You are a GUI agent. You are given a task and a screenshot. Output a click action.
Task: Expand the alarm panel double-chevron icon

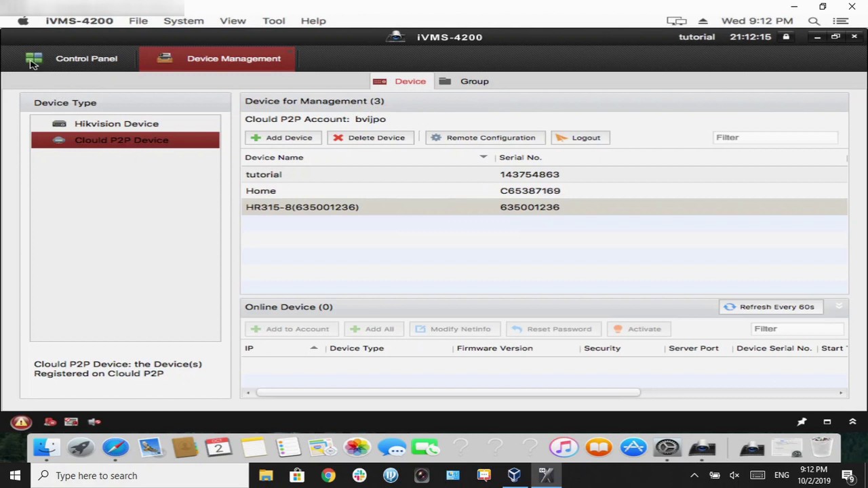852,422
